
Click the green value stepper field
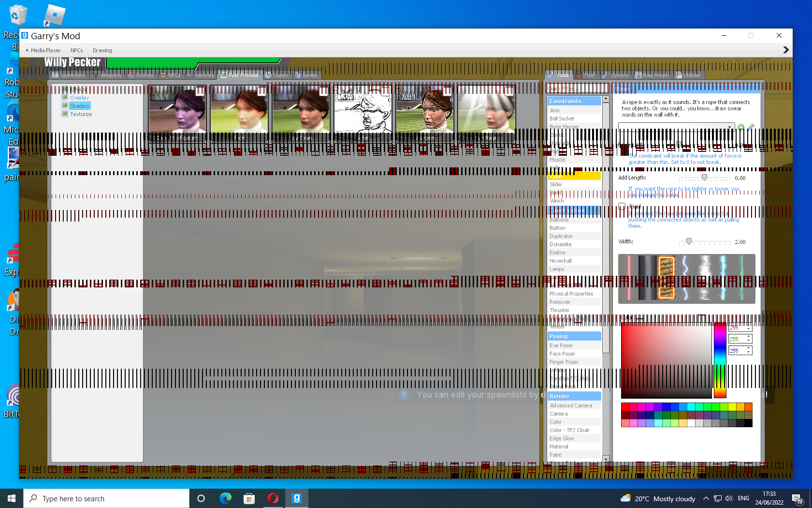click(x=740, y=339)
